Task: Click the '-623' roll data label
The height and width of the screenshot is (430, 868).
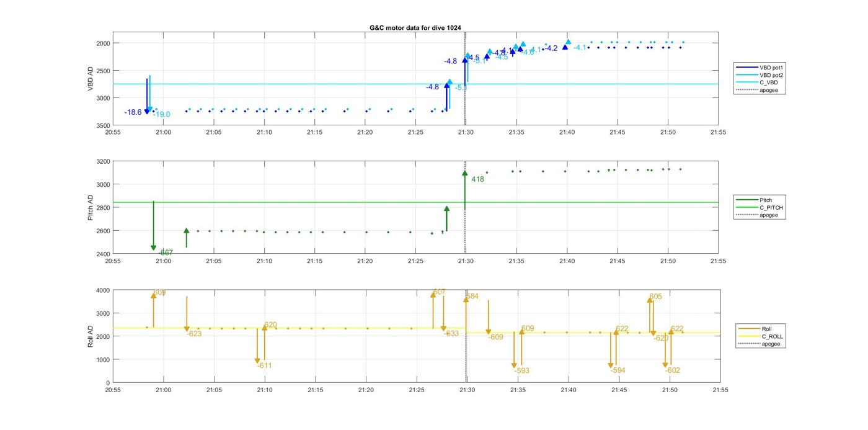Action: point(194,334)
